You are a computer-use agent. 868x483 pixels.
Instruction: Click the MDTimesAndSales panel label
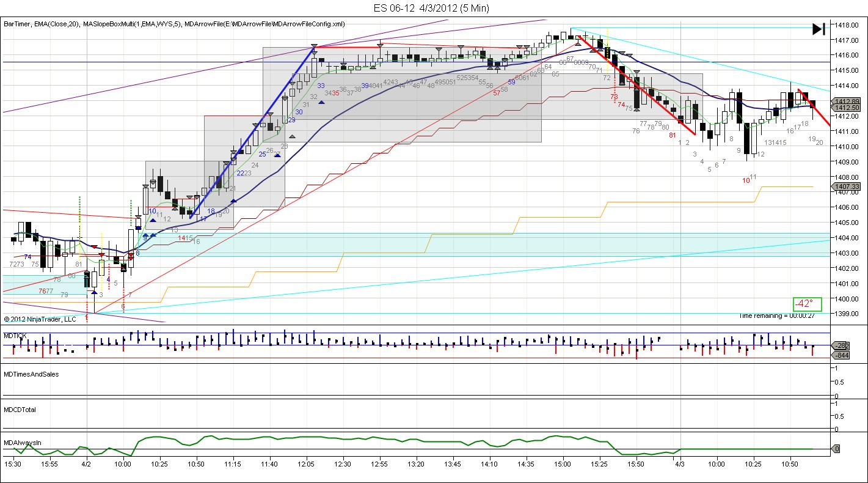(x=31, y=374)
